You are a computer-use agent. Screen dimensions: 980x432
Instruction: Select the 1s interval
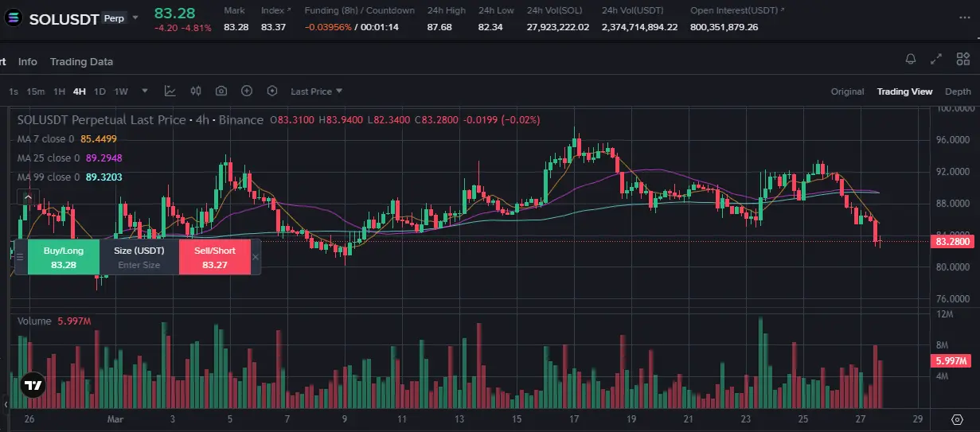click(14, 91)
